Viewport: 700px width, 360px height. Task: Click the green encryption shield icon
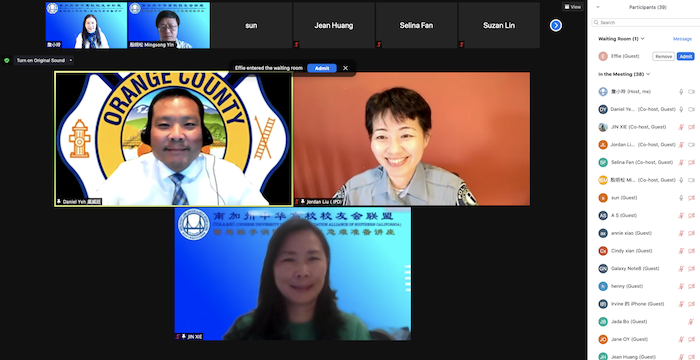point(7,60)
